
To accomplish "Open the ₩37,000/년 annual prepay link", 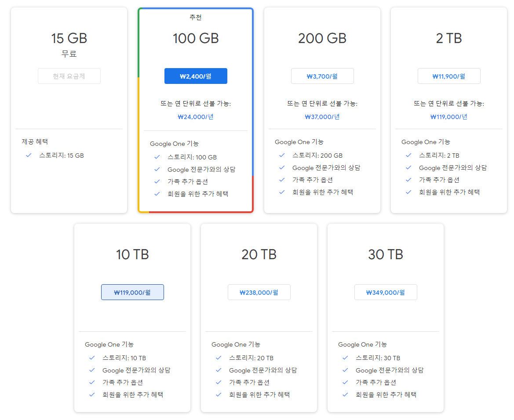I will tap(322, 116).
